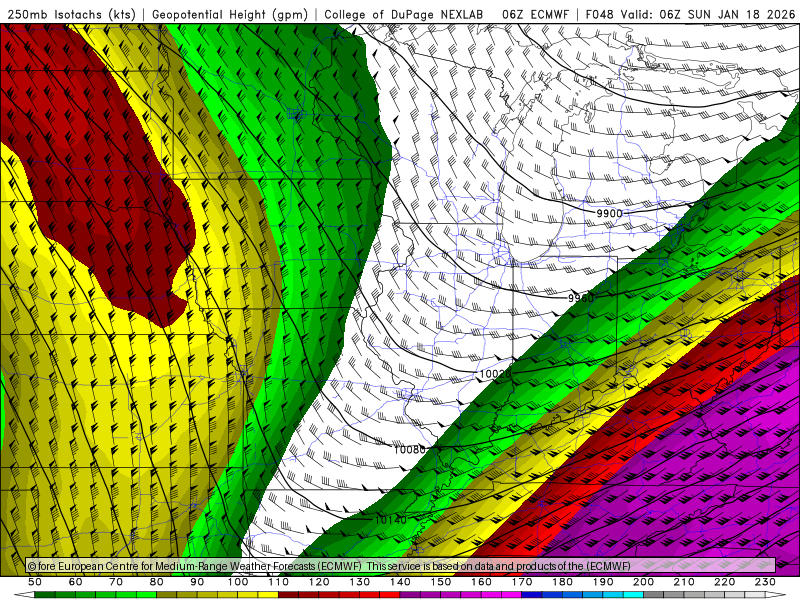This screenshot has height=600, width=800.
Task: Click the 110 value on the color scale
Action: click(278, 582)
